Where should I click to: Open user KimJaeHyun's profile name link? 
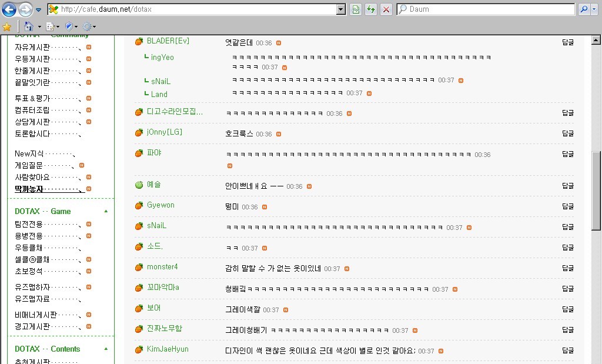point(168,349)
